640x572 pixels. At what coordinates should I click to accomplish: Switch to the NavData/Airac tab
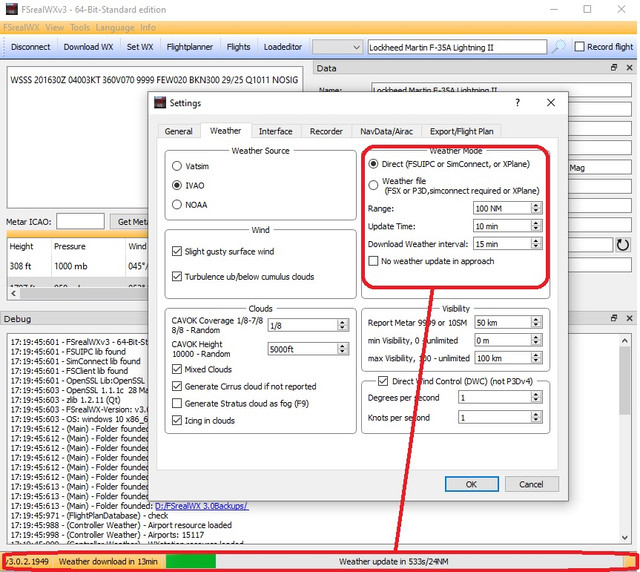pos(386,131)
